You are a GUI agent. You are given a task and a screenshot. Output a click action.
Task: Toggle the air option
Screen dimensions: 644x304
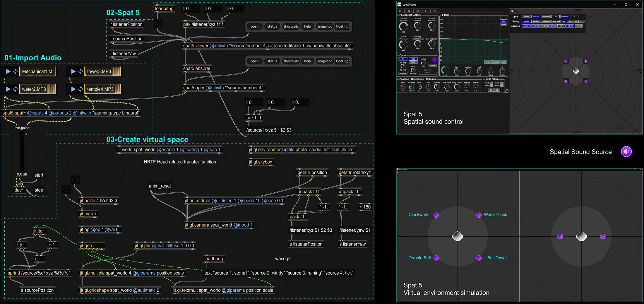tap(403, 59)
